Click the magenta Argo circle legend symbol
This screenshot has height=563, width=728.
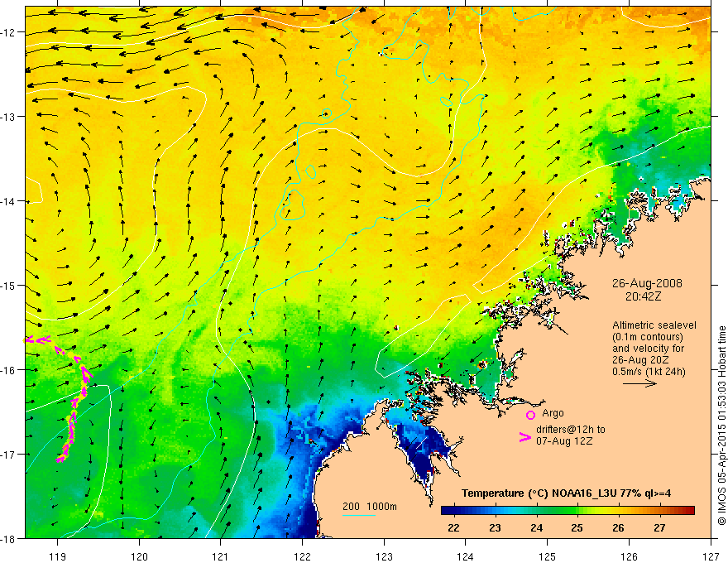[530, 415]
